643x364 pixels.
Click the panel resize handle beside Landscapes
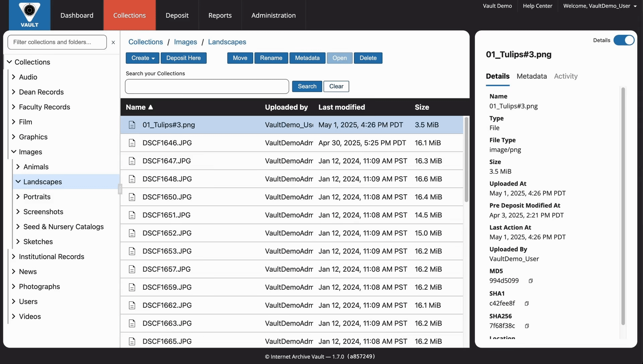coord(120,189)
